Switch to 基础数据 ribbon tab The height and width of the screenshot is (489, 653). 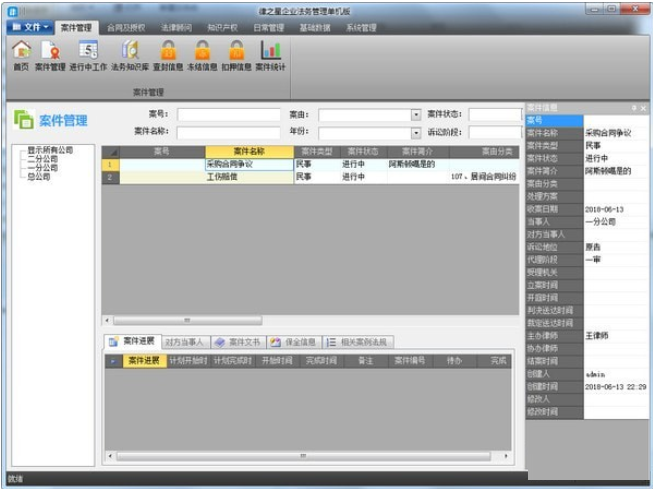click(315, 28)
